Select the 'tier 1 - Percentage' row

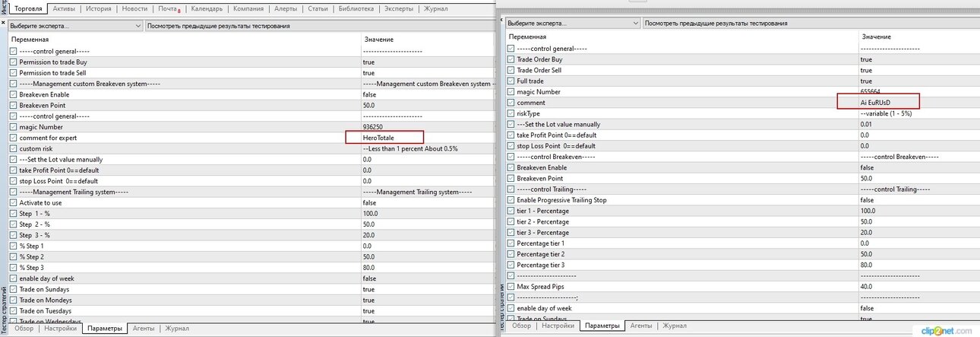[742, 211]
